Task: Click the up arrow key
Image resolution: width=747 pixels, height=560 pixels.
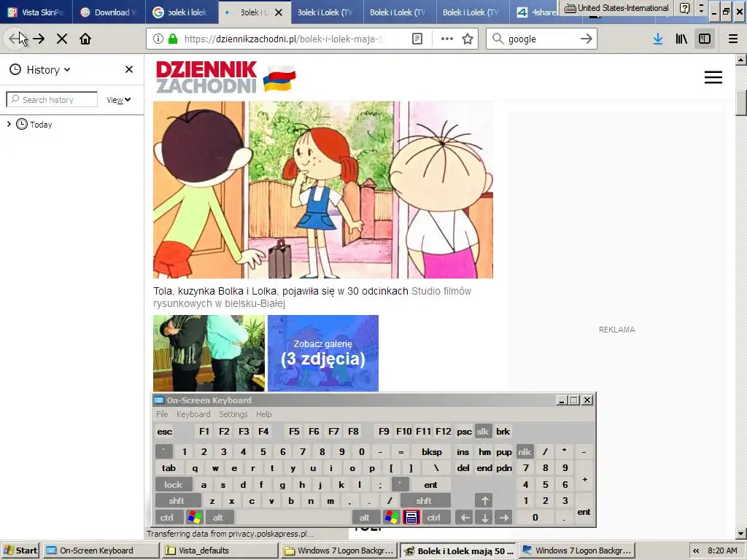Action: 484,500
